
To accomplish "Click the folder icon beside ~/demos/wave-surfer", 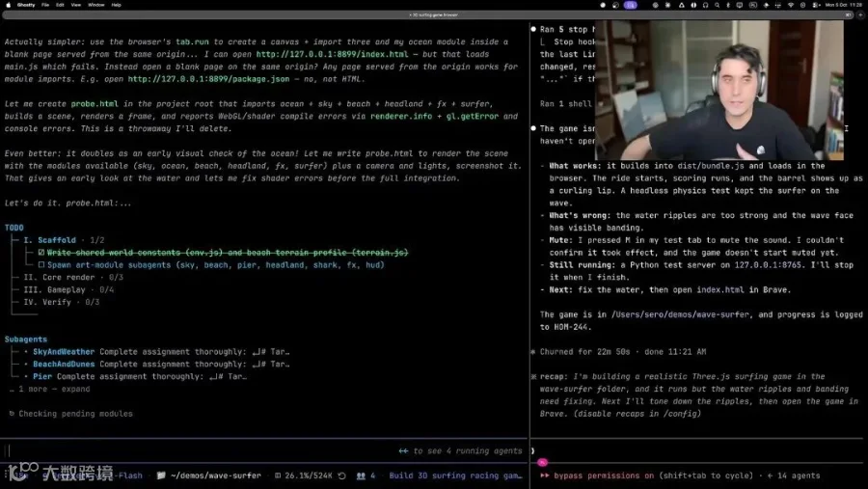I will [x=161, y=475].
